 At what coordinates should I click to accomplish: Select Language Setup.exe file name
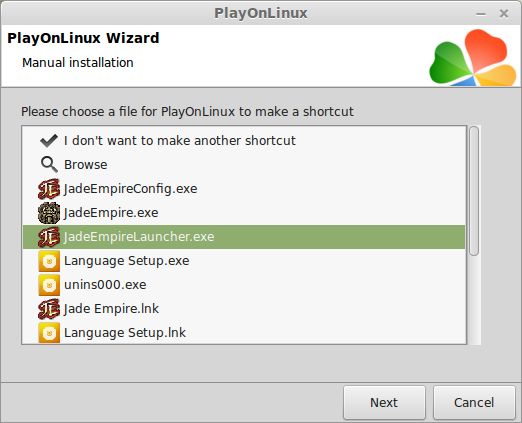[x=127, y=261]
